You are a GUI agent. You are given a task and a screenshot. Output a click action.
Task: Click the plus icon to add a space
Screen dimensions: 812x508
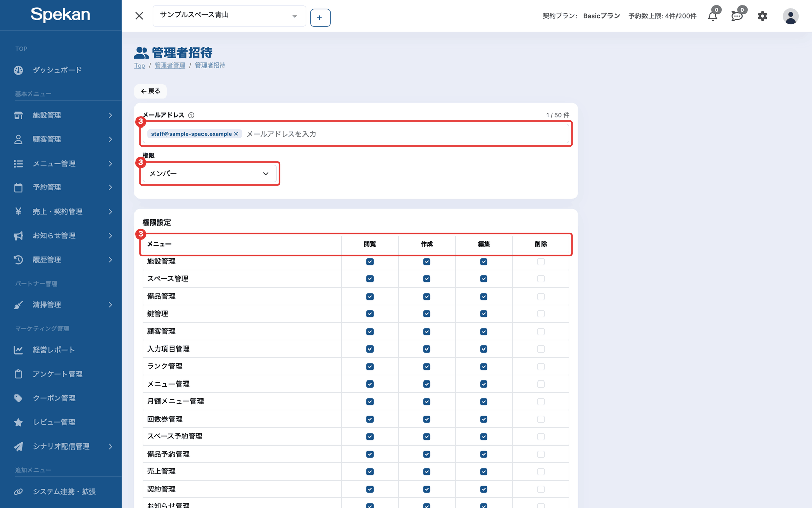click(x=320, y=18)
